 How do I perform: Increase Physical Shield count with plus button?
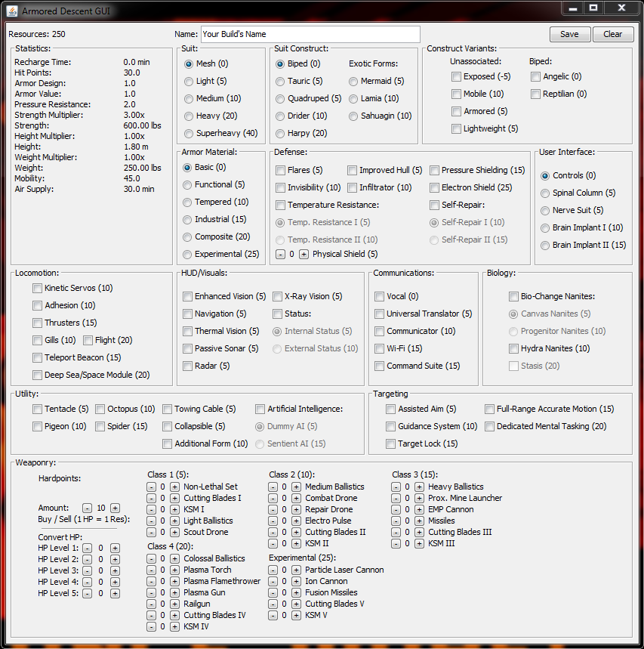coord(304,254)
